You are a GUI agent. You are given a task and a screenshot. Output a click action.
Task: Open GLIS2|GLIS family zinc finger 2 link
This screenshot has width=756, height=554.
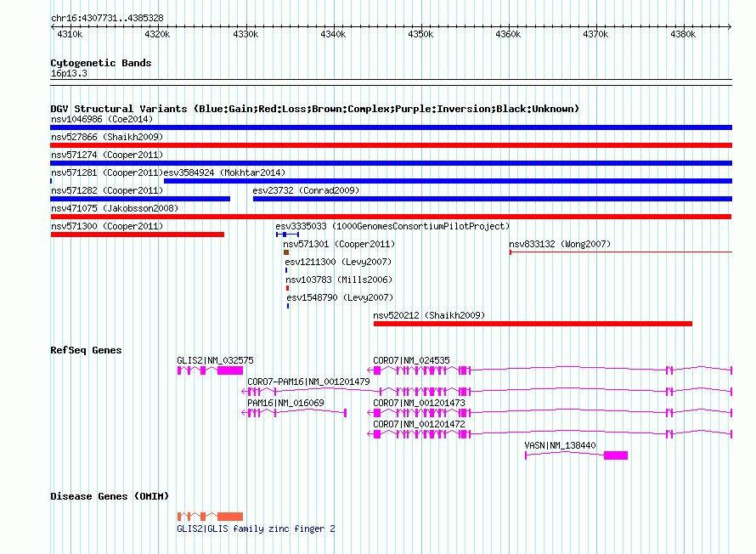pos(256,529)
